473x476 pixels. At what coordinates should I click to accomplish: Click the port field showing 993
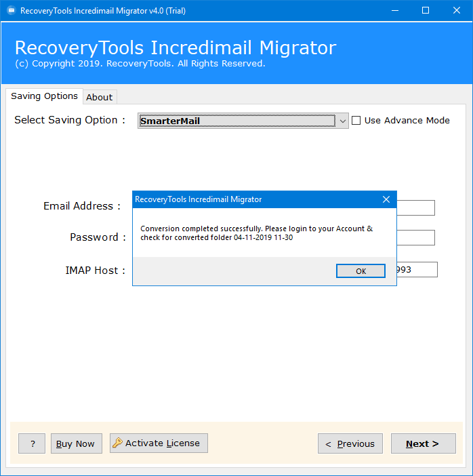[417, 270]
